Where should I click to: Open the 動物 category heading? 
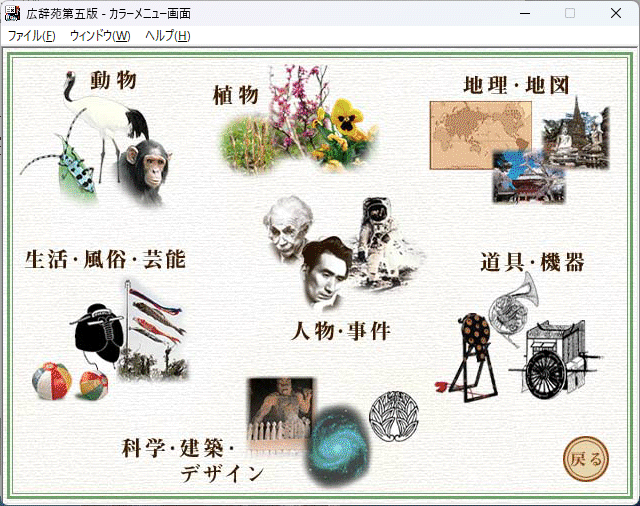click(113, 80)
